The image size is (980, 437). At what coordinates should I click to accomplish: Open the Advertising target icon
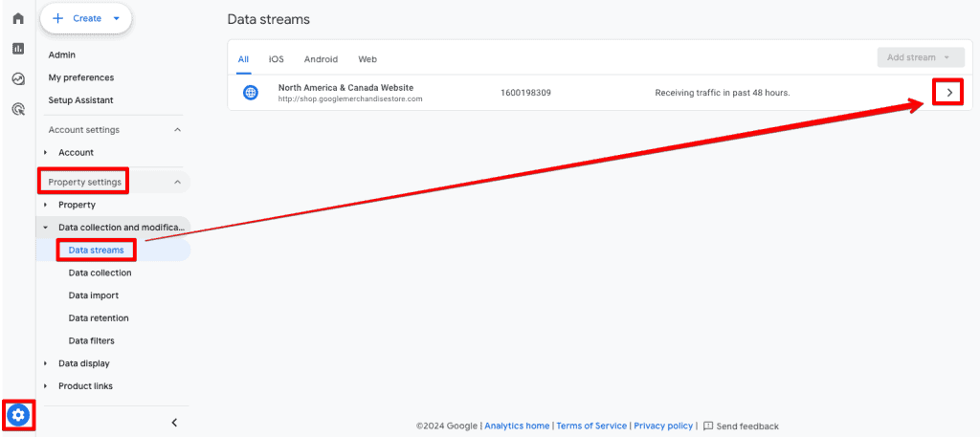pyautogui.click(x=18, y=110)
